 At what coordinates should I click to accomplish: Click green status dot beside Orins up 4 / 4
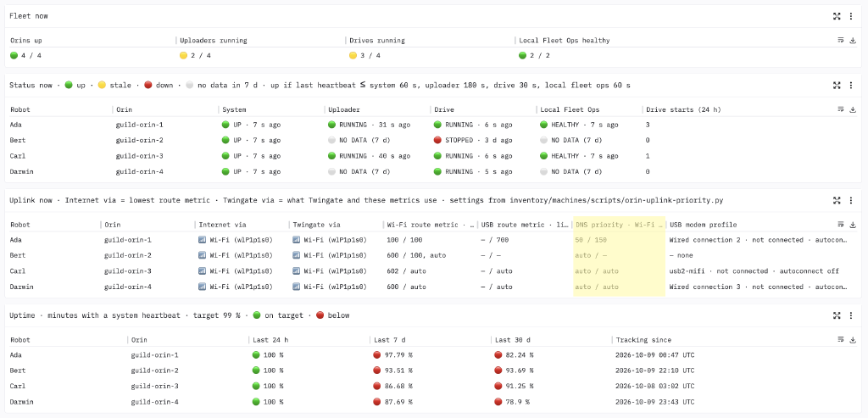[14, 55]
